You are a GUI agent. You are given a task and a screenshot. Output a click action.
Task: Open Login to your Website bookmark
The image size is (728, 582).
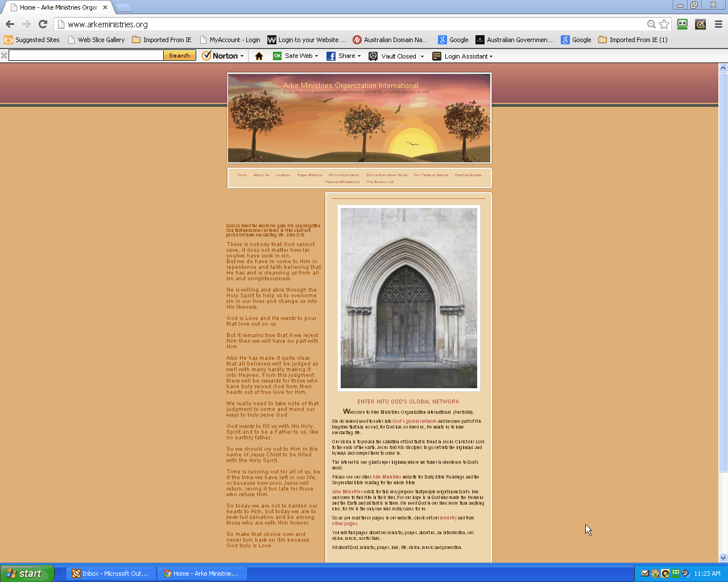click(x=307, y=40)
